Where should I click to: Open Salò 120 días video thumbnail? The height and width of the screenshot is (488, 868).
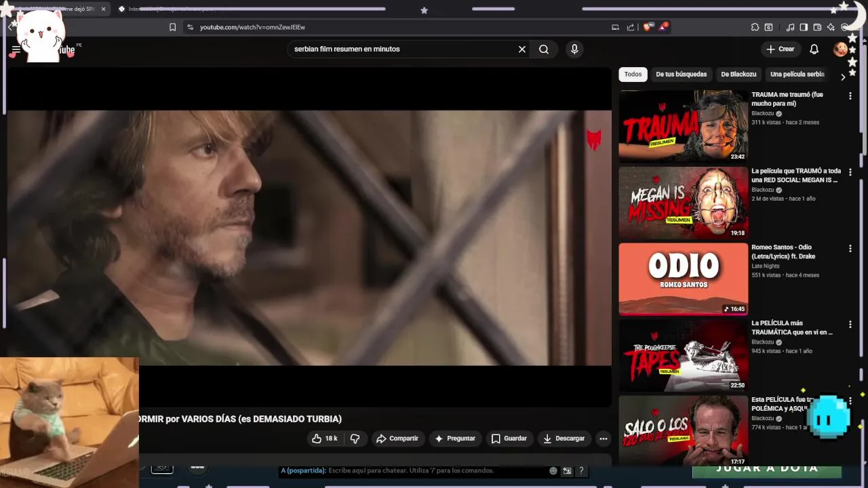coord(683,431)
